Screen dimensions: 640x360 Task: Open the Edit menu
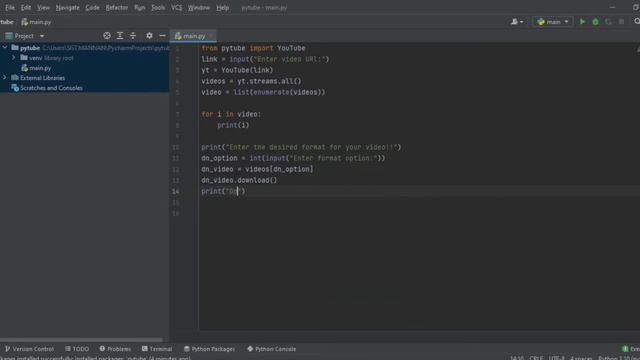pyautogui.click(x=26, y=8)
